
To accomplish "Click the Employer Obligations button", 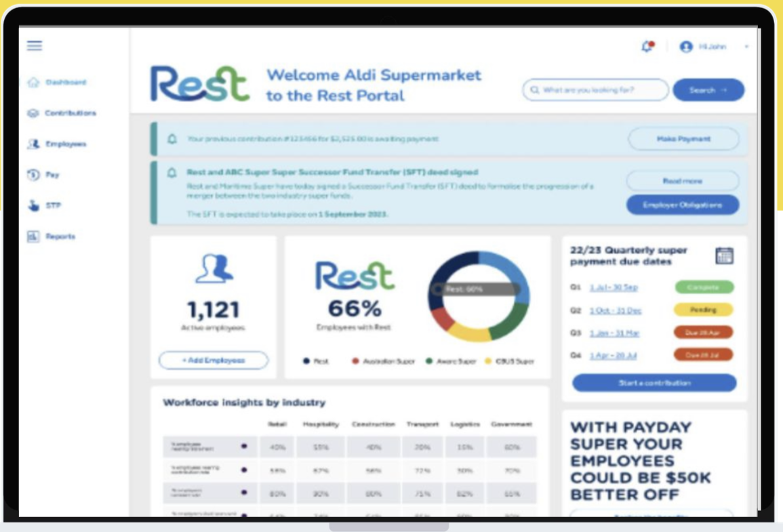I will point(683,205).
